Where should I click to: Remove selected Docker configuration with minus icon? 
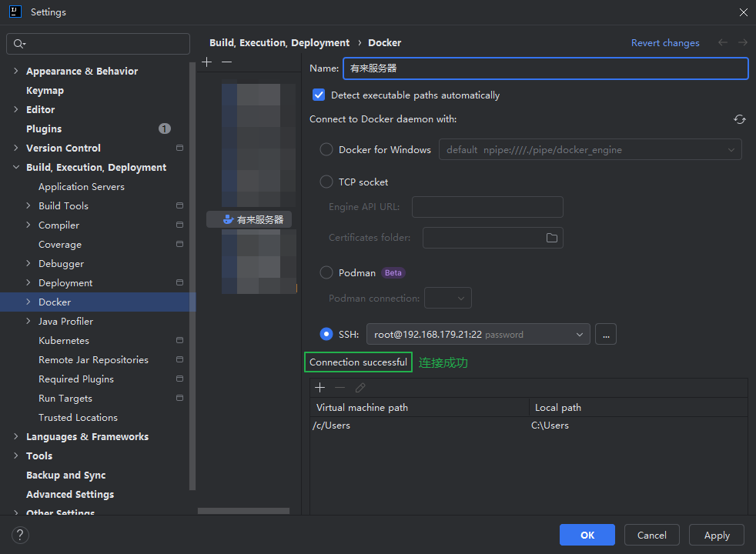pos(226,62)
